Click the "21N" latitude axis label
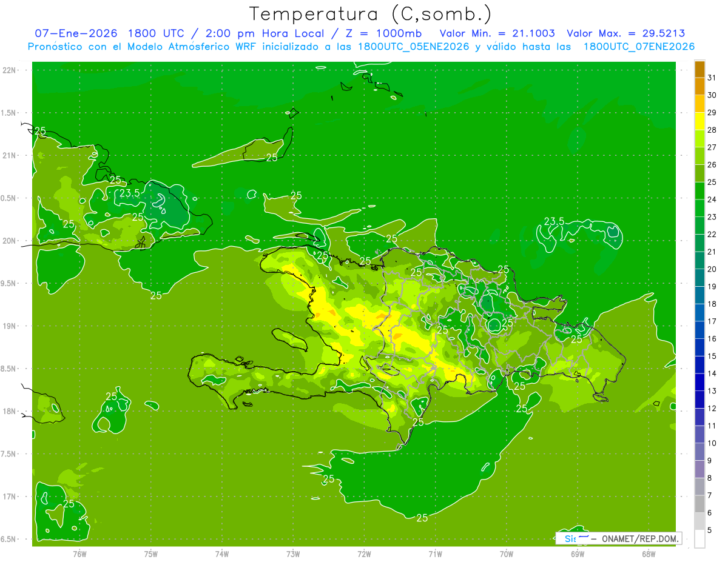Viewport: 728px width, 562px height. pos(10,155)
